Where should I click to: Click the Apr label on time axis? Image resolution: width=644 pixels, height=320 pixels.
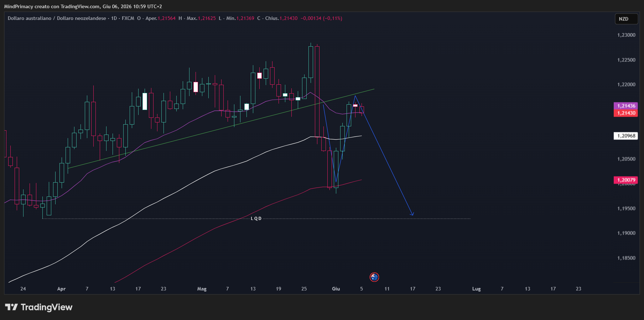(x=61, y=289)
